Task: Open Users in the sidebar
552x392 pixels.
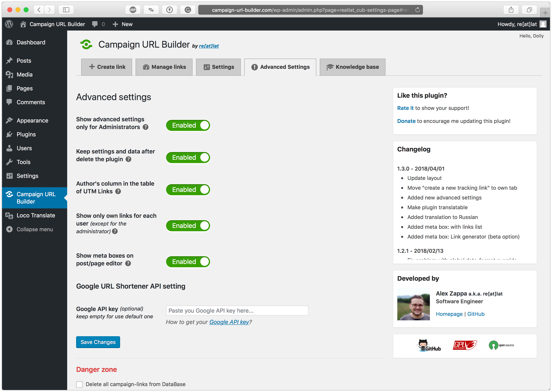Action: [35, 148]
